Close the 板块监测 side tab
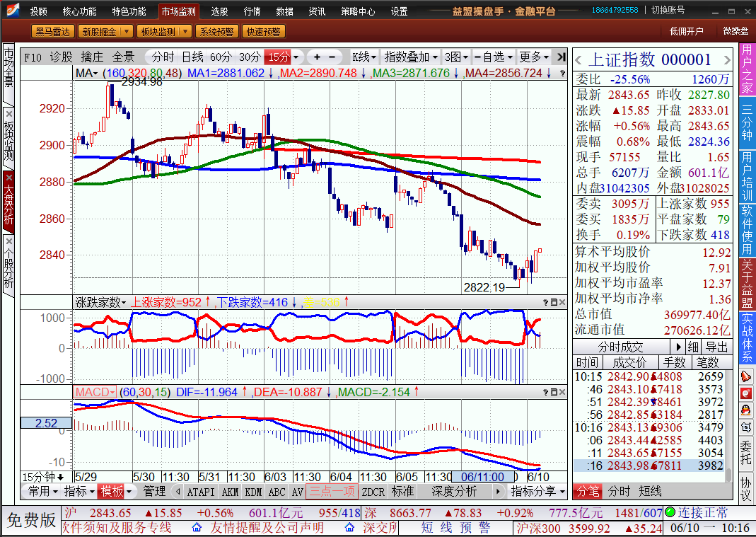This screenshot has width=756, height=537. tap(8, 114)
